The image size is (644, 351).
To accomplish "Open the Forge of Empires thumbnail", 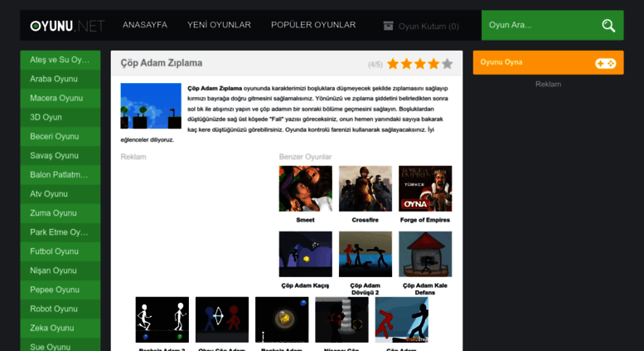I will [425, 188].
